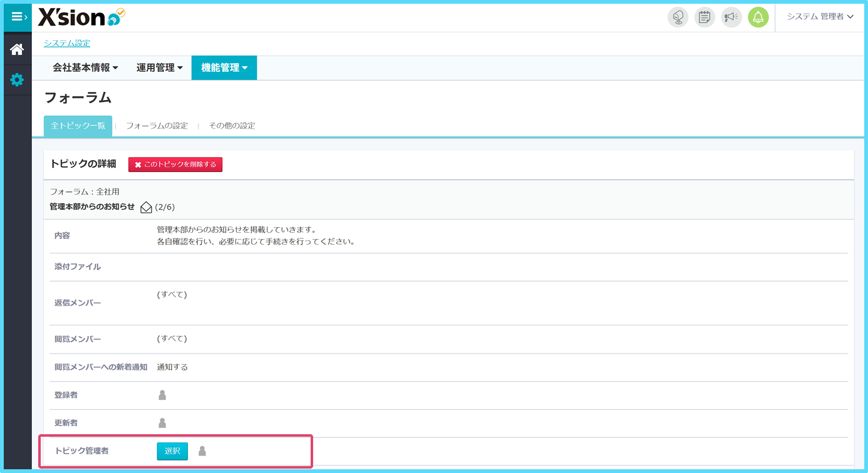Expand the 会社基本情報 menu

(85, 68)
